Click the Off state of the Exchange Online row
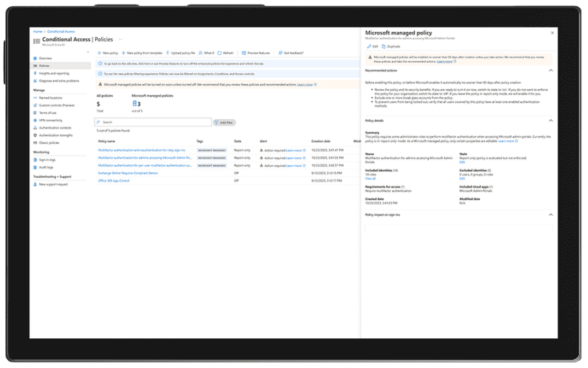588x368 pixels. [x=236, y=173]
